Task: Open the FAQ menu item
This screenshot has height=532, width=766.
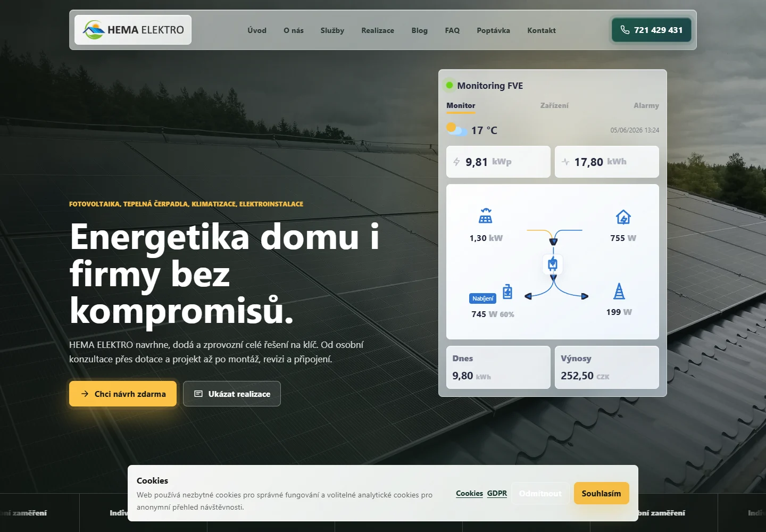Action: click(452, 30)
